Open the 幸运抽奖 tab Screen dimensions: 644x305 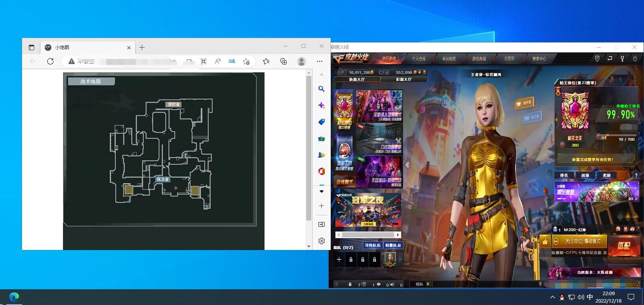pos(449,59)
